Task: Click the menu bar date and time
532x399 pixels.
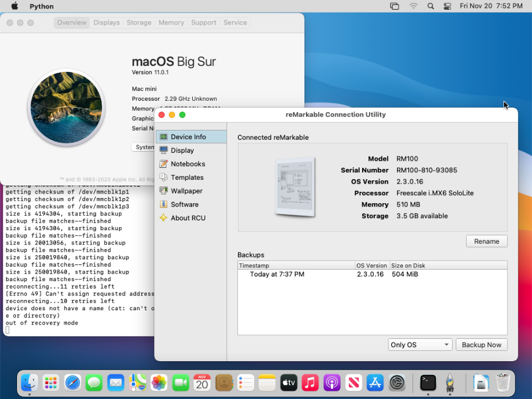Action: click(x=491, y=6)
